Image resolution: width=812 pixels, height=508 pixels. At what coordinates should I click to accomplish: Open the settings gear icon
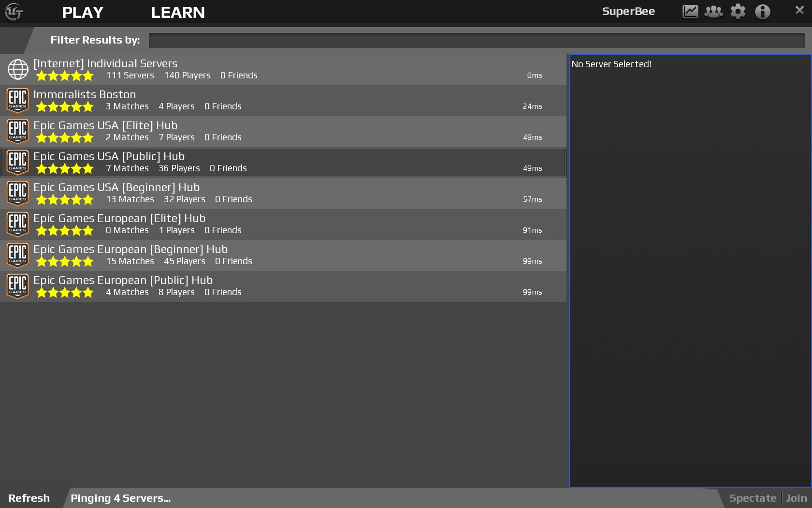(x=738, y=12)
